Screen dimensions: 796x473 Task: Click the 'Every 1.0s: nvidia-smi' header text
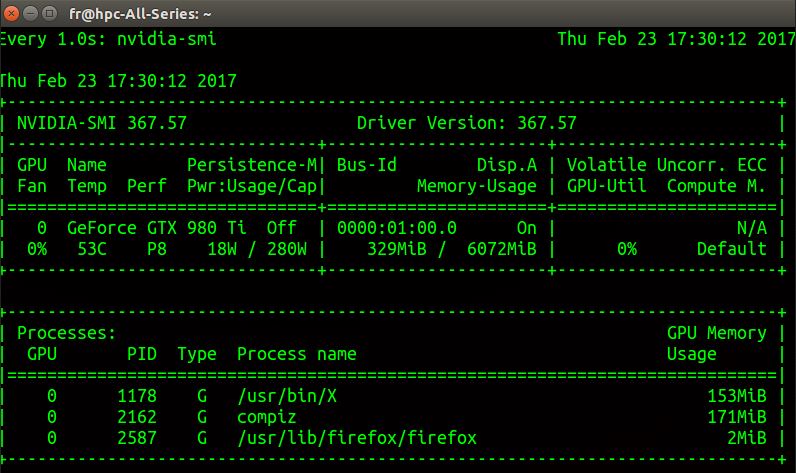coord(108,39)
